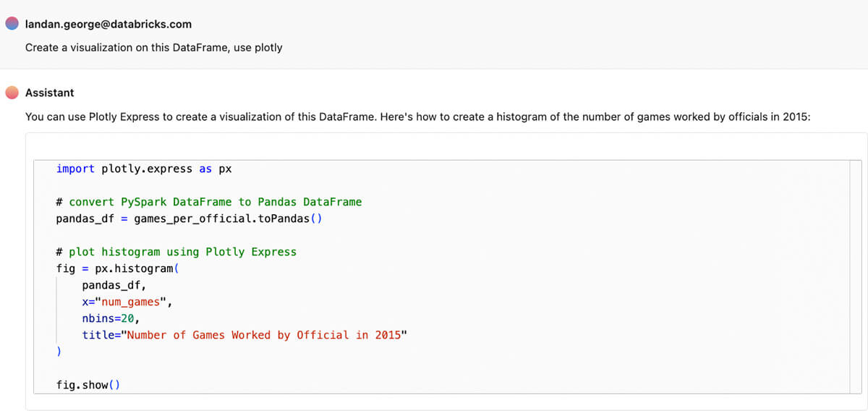868x416 pixels.
Task: Click the convert PySpark DataFrame comment
Action: click(x=208, y=202)
